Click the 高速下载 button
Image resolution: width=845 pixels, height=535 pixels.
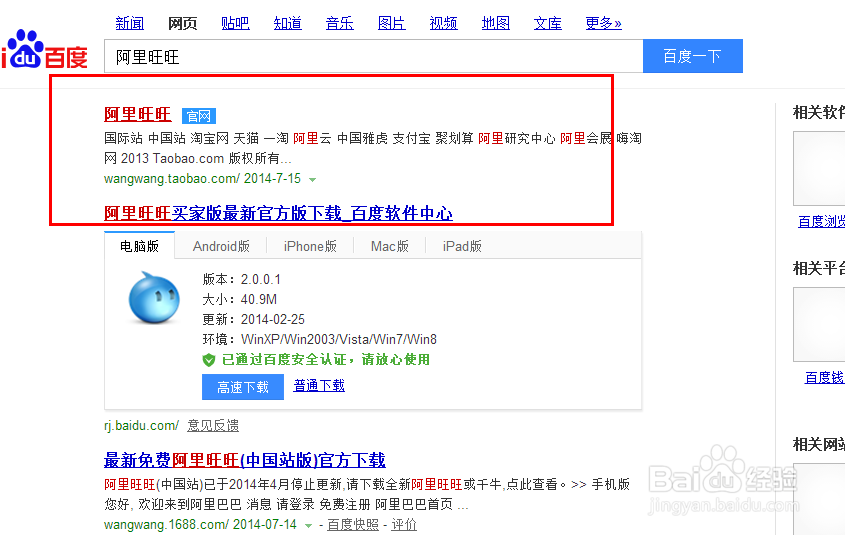tap(243, 387)
